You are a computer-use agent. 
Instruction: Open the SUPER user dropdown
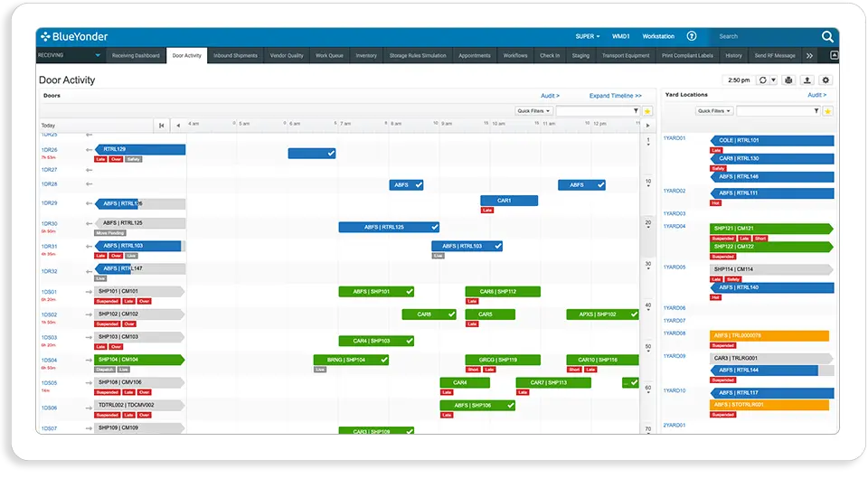(x=588, y=36)
